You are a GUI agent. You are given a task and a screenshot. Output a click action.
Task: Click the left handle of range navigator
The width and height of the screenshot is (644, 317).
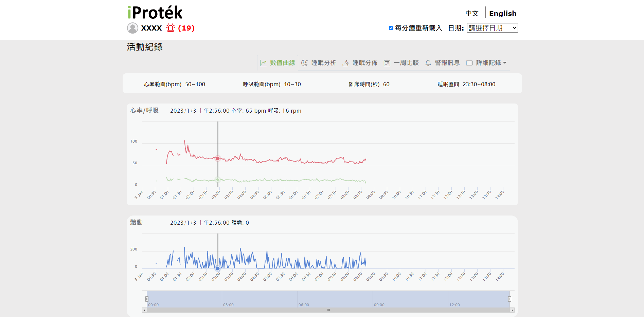[147, 299]
